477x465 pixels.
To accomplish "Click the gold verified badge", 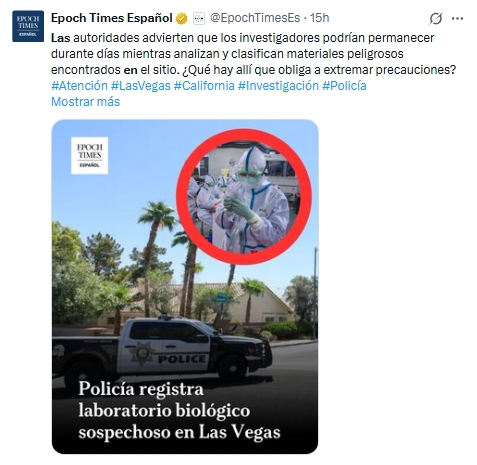I will [182, 18].
